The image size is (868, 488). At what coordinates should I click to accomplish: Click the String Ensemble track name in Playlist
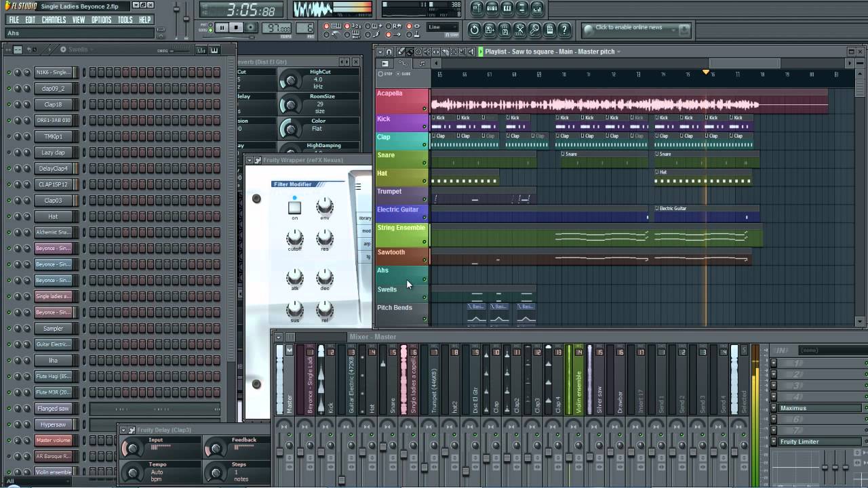401,228
